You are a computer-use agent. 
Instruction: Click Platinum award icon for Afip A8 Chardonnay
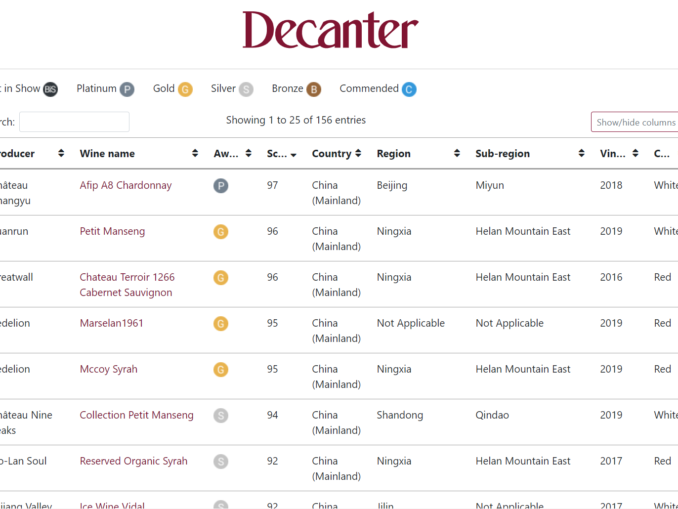click(221, 186)
